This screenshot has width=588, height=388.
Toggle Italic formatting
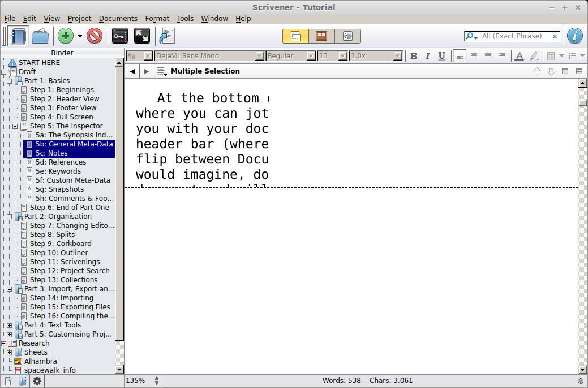427,56
